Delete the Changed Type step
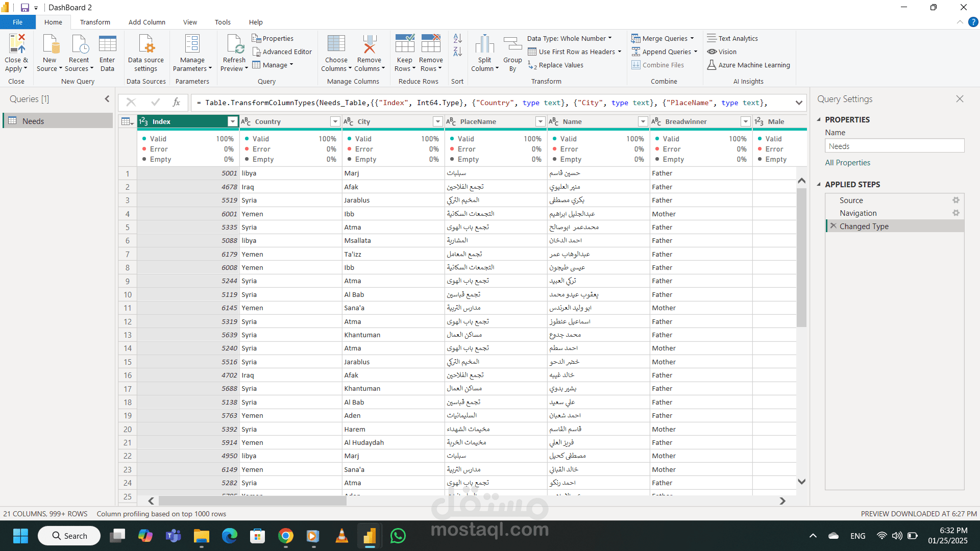 click(x=834, y=226)
